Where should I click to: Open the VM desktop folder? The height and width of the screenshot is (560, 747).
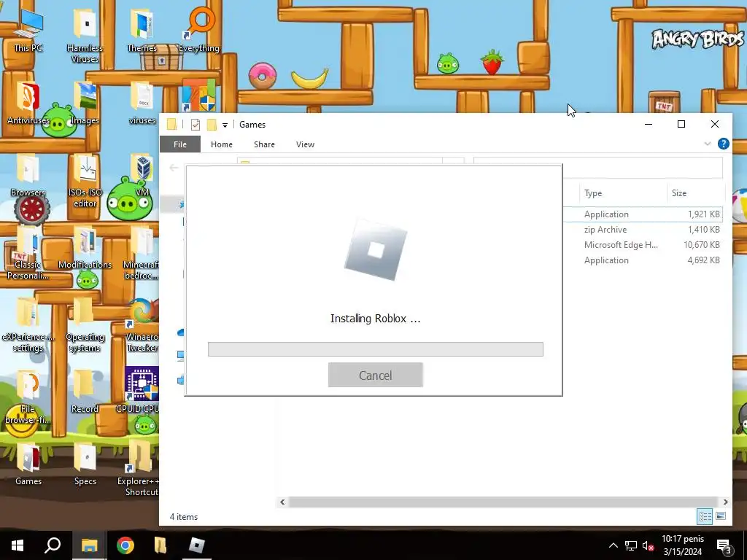point(142,176)
